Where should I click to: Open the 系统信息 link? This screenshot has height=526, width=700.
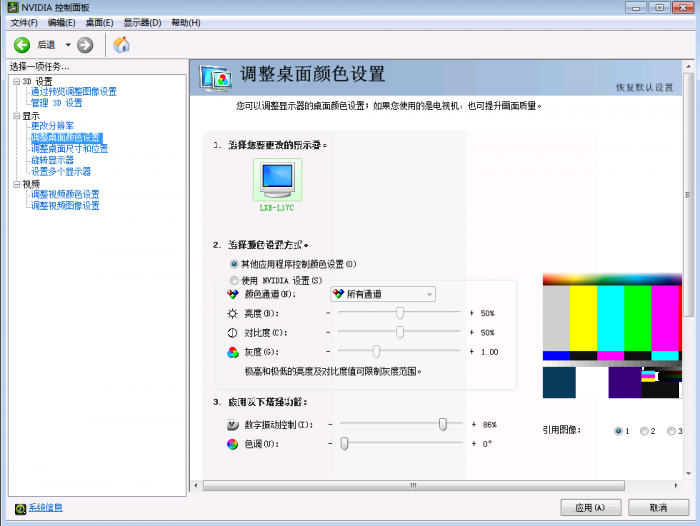click(46, 508)
